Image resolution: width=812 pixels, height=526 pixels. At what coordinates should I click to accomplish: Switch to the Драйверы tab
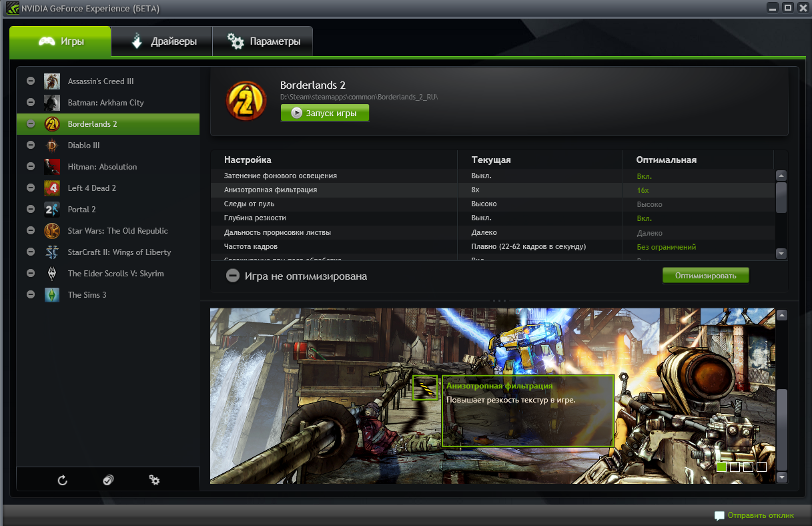click(161, 41)
